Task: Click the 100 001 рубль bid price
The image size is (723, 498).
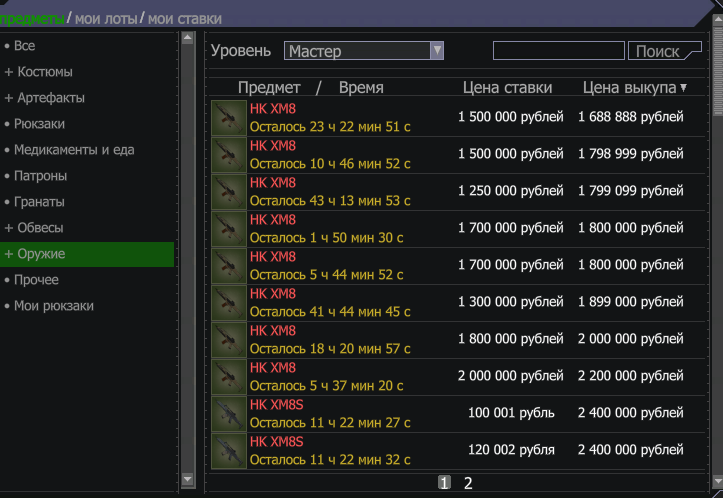Action: [x=511, y=413]
